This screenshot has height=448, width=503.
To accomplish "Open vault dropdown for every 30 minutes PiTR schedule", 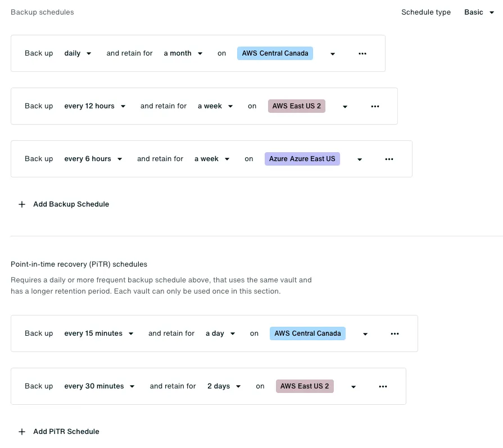I will coord(353,387).
